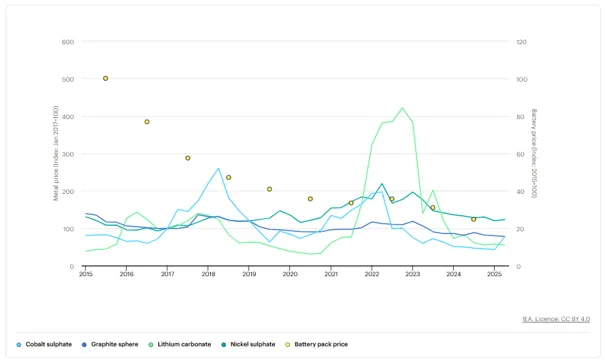Click the x-axis label 2018
This screenshot has width=605, height=364.
click(x=208, y=274)
